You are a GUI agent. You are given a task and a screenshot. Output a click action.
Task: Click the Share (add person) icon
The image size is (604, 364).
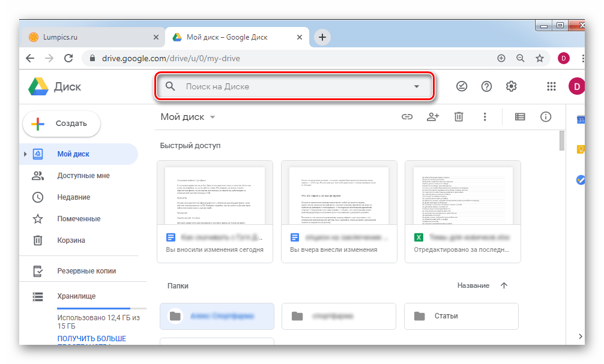pyautogui.click(x=433, y=117)
